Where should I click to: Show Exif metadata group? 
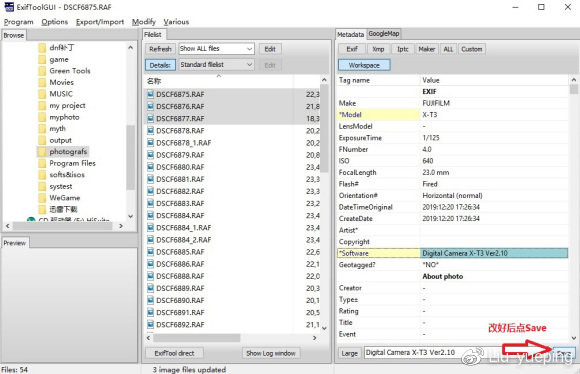click(352, 49)
